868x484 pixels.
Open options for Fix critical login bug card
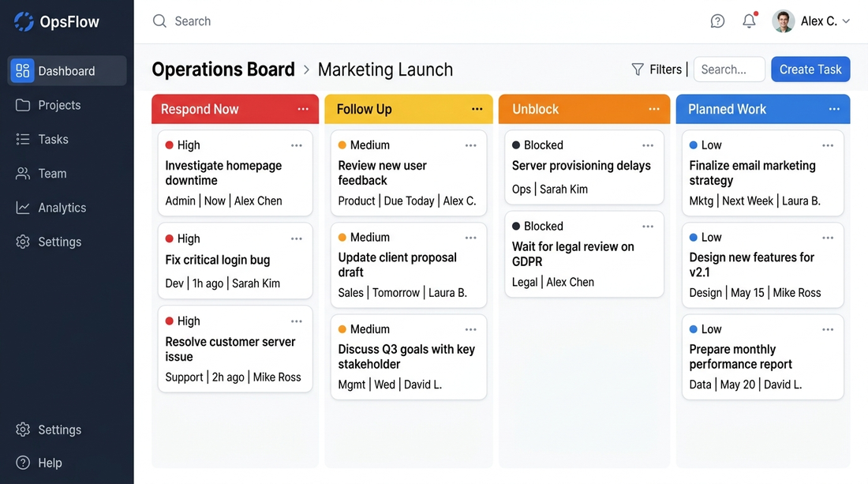click(x=297, y=238)
